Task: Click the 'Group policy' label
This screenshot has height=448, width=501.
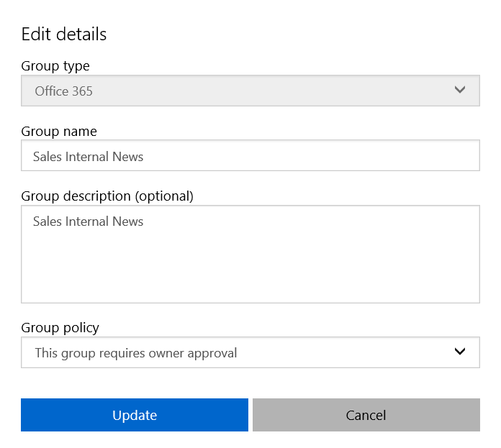Action: coord(60,328)
